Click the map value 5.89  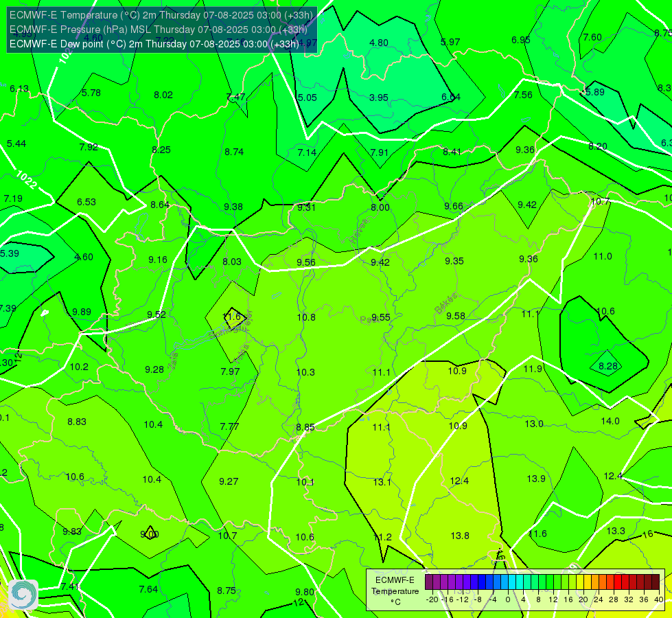pyautogui.click(x=595, y=92)
